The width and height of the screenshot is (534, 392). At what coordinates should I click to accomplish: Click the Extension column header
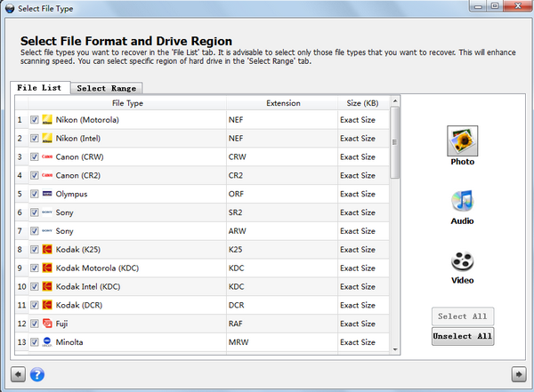[282, 103]
